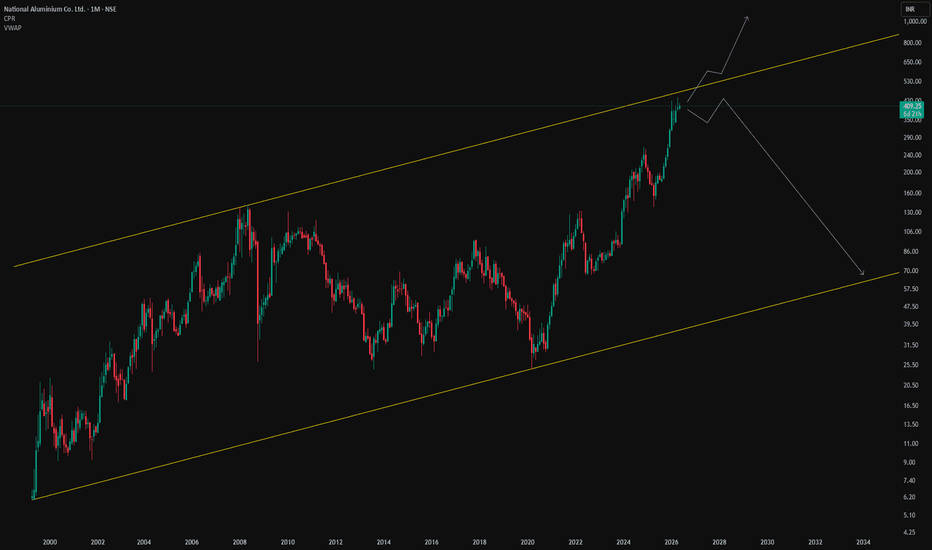Screen dimensions: 932x550
Task: Click the 11.00 price axis label
Action: point(911,444)
